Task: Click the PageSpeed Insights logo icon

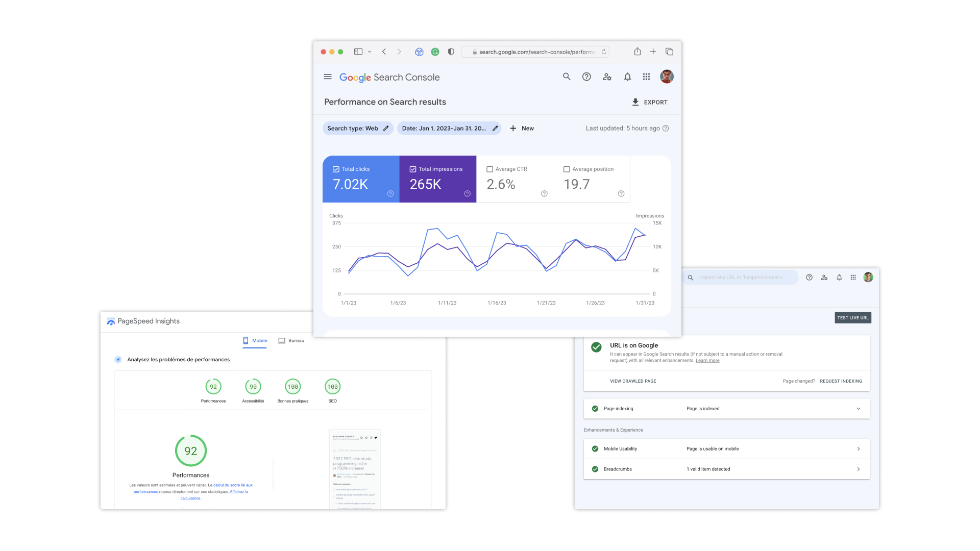Action: [110, 321]
